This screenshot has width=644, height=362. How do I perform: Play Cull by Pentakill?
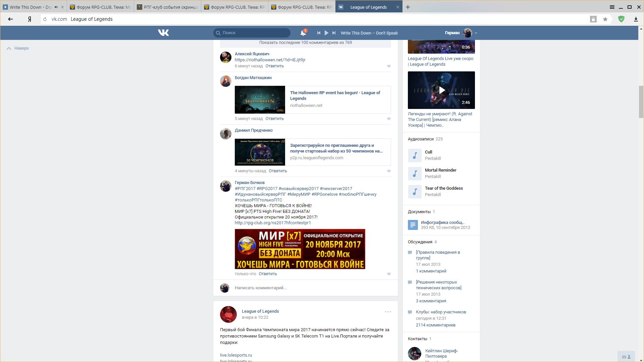(415, 156)
